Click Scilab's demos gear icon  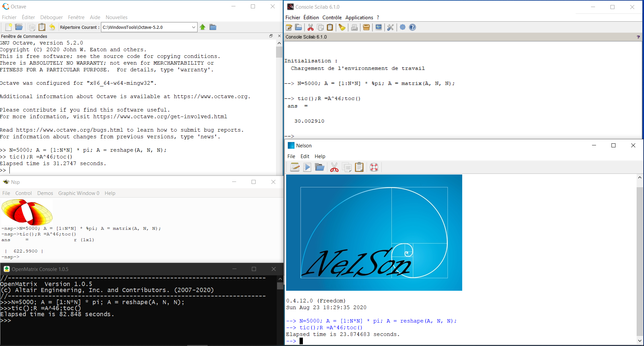click(402, 27)
